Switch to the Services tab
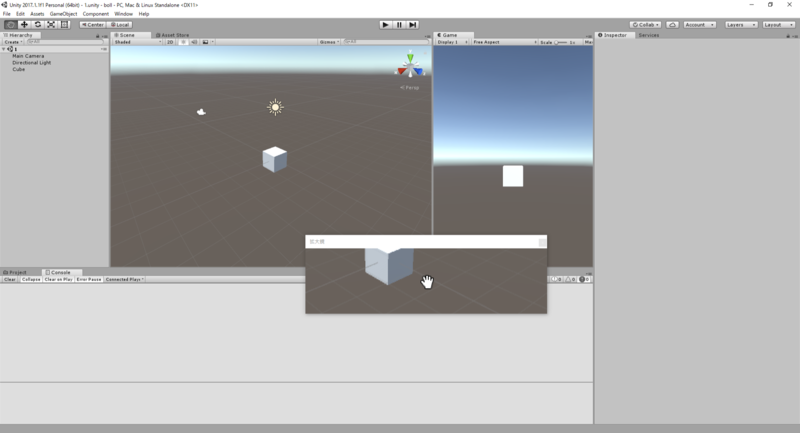The image size is (800, 433). tap(649, 35)
